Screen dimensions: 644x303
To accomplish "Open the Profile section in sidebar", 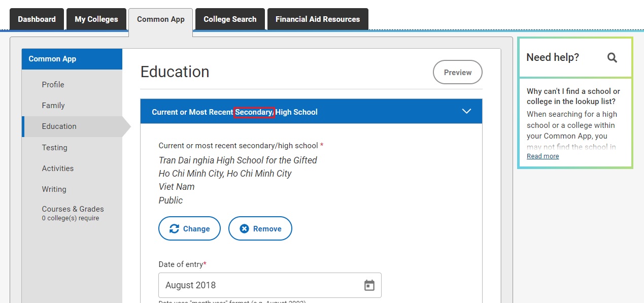I will [53, 85].
